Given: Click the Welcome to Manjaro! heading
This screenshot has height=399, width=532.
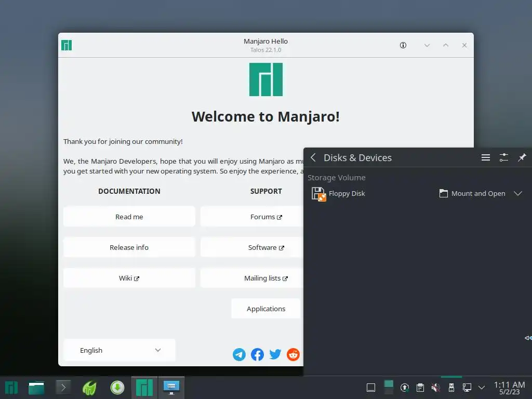Looking at the screenshot, I should point(265,116).
